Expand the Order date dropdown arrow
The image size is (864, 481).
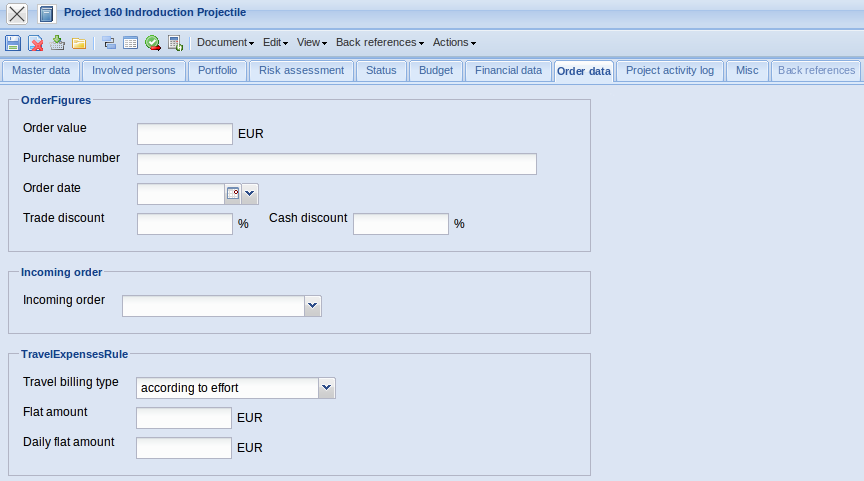click(250, 193)
